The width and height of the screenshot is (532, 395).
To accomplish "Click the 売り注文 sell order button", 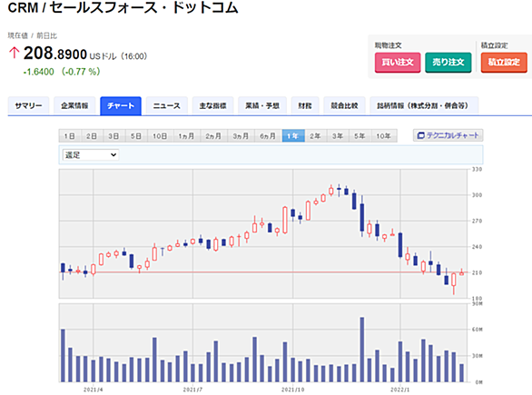I will 448,63.
